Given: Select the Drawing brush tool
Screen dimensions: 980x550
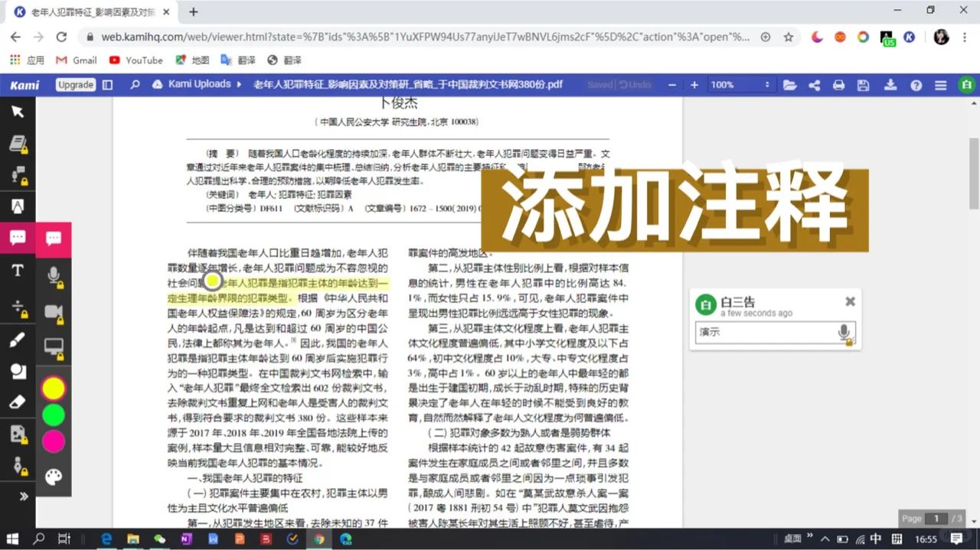Looking at the screenshot, I should tap(18, 340).
